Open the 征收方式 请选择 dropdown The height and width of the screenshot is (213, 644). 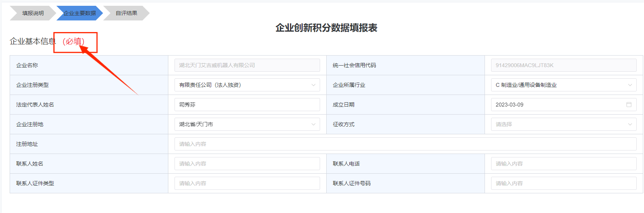pos(564,124)
